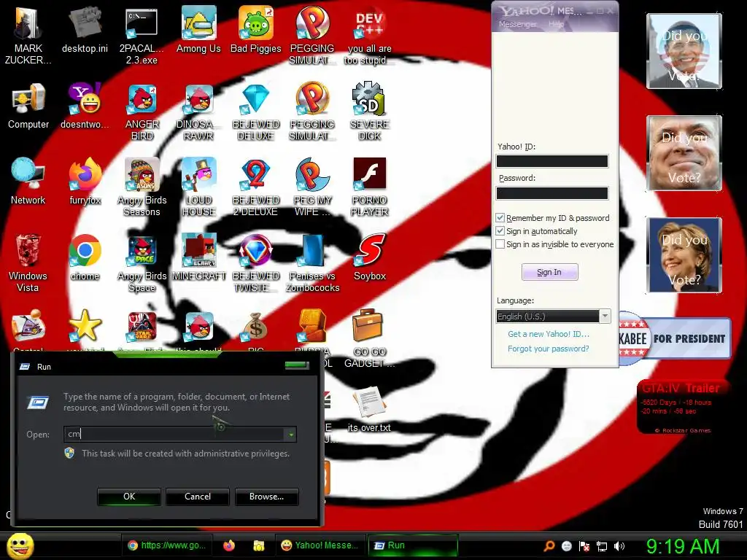Select the MARK ZUCKER... folder icon
The height and width of the screenshot is (560, 747).
(28, 36)
